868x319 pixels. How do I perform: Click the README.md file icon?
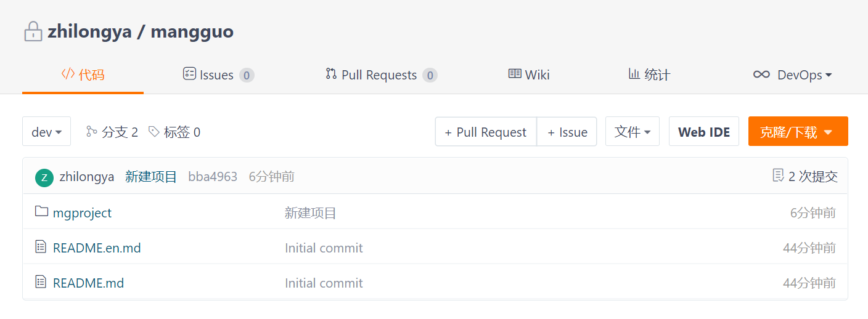tap(41, 282)
